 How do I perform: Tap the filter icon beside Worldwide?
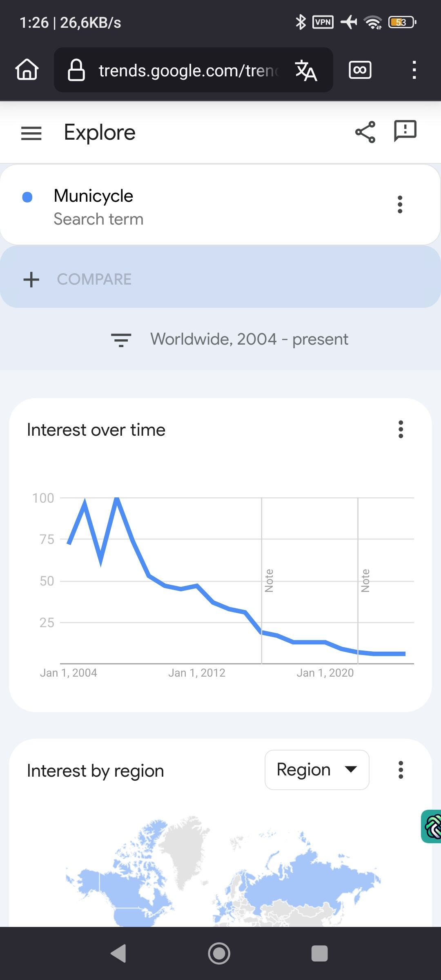click(121, 340)
